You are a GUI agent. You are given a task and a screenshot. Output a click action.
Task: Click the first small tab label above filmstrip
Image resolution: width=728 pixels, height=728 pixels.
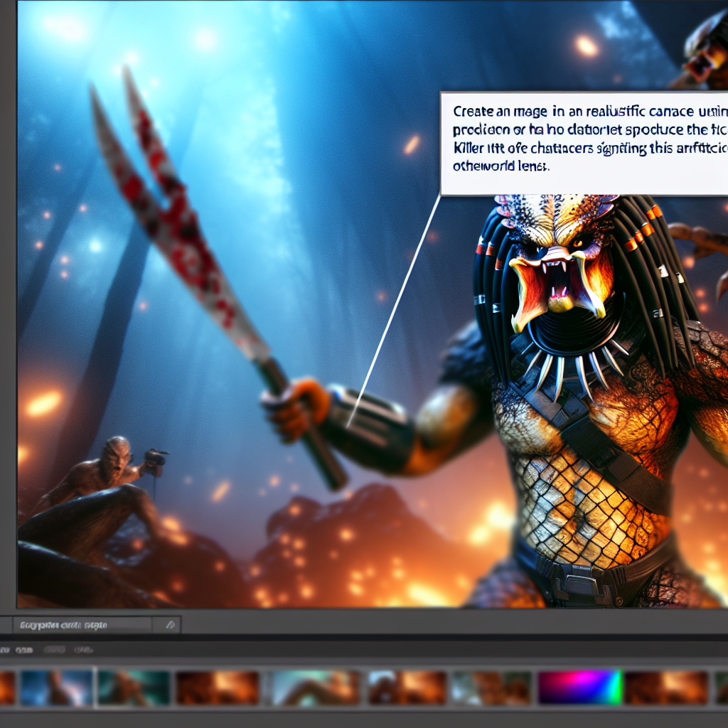[x=4, y=650]
